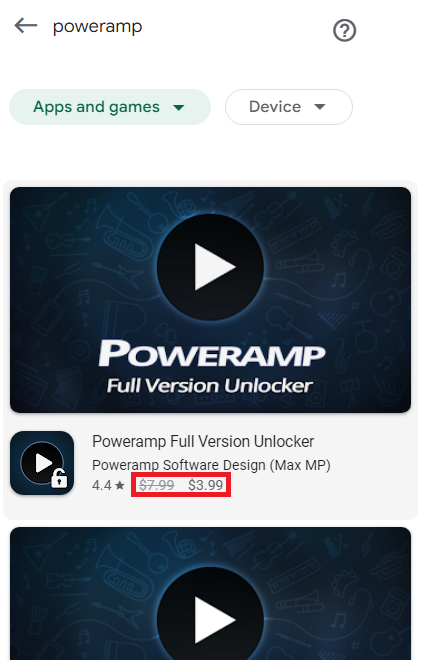423x660 pixels.
Task: Click the poweramp search query field
Action: (x=97, y=27)
